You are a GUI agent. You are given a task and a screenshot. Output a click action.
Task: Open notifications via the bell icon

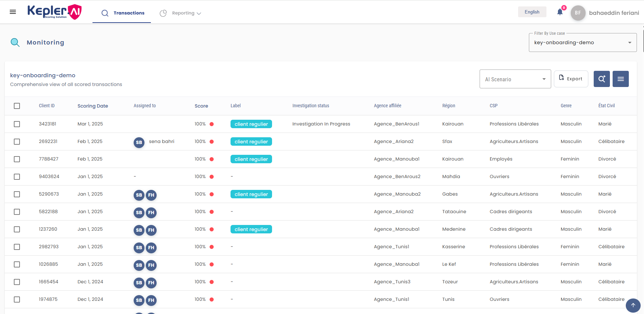(x=560, y=12)
